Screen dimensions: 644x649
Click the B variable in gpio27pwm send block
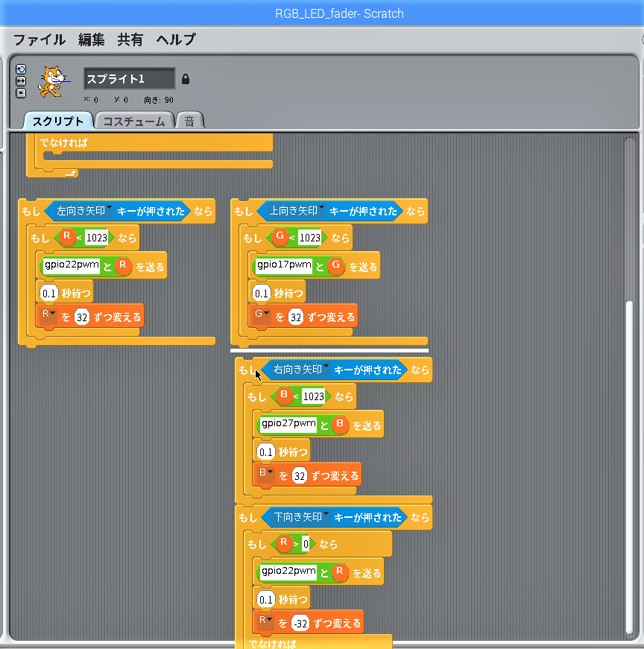tap(340, 424)
